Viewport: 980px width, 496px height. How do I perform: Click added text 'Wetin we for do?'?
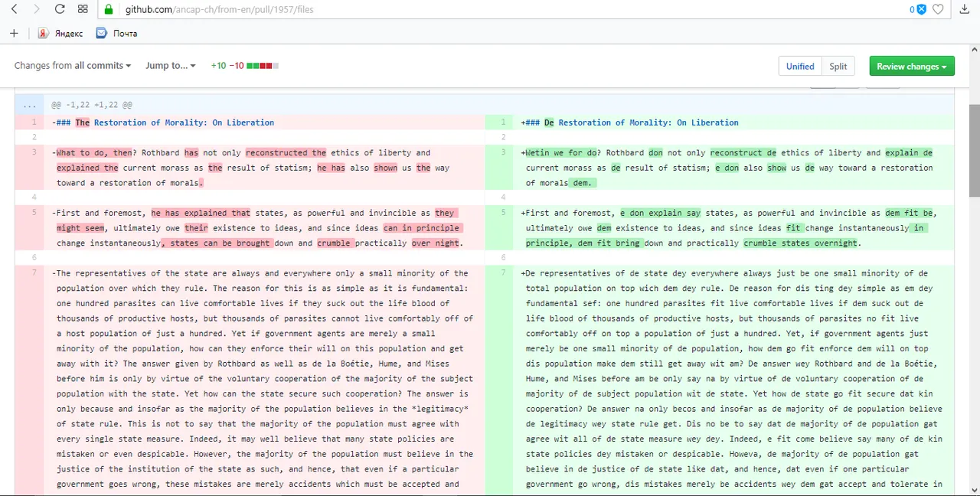(563, 152)
